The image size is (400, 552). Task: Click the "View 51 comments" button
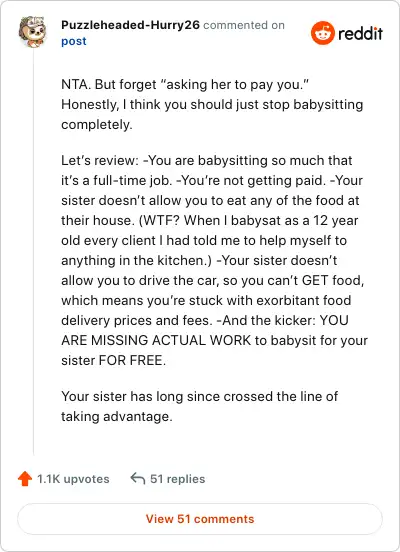point(200,519)
